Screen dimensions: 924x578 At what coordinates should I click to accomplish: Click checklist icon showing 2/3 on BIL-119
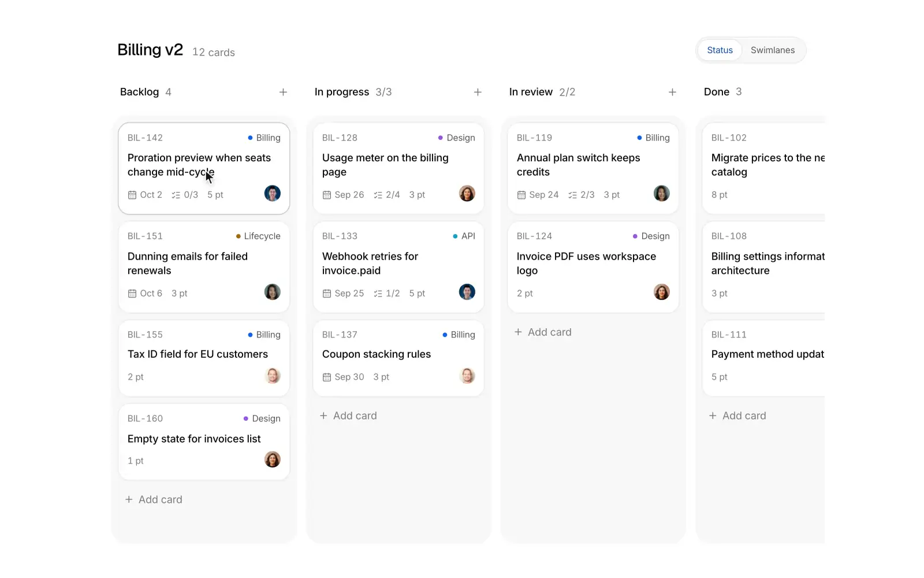573,195
